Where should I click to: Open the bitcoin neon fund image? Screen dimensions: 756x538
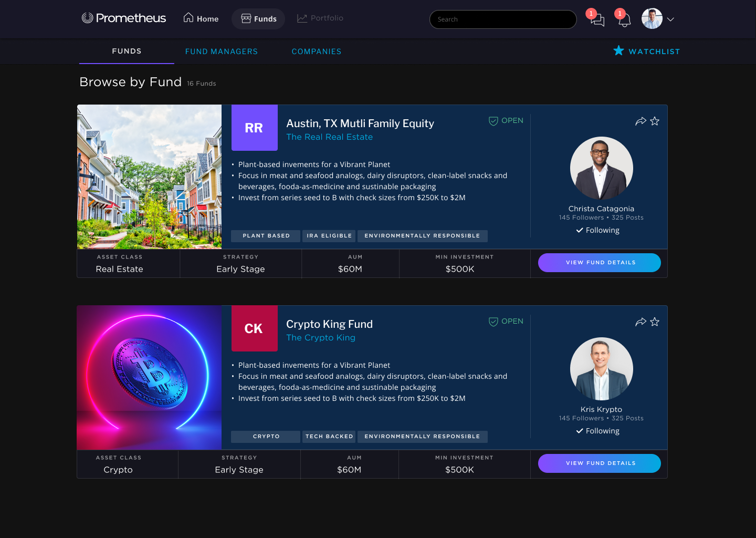[149, 377]
